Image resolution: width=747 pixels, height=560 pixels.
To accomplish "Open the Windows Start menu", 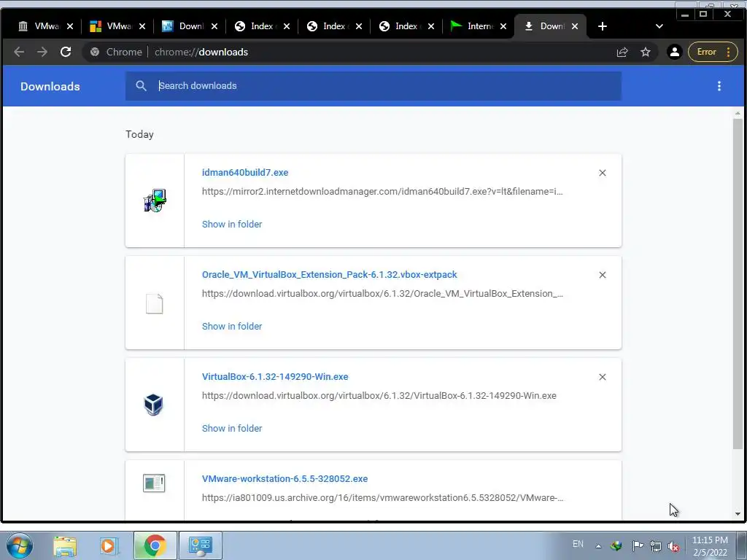I will click(20, 545).
